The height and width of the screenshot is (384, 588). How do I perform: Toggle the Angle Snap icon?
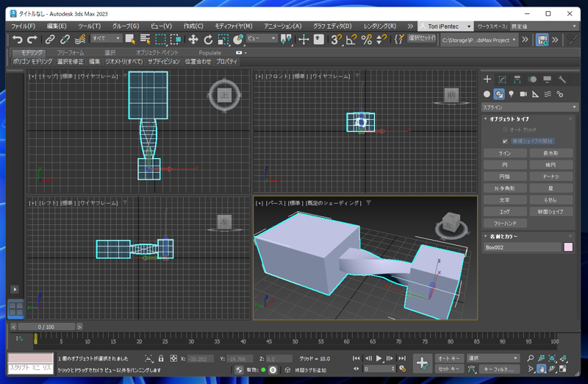(x=351, y=39)
